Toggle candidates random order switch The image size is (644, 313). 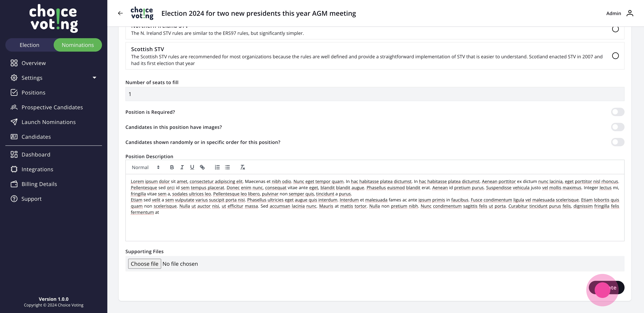pos(618,142)
